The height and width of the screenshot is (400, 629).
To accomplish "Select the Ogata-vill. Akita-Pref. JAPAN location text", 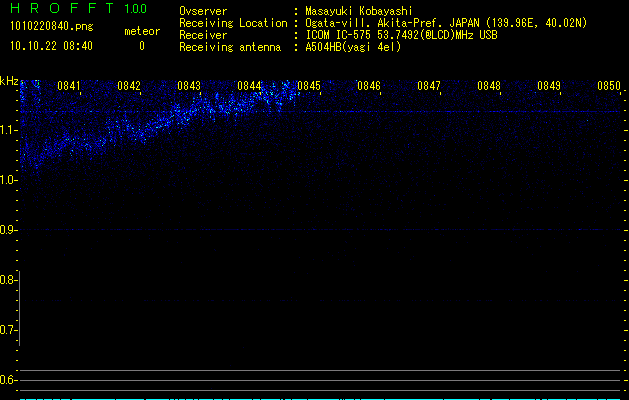I will 446,23.
